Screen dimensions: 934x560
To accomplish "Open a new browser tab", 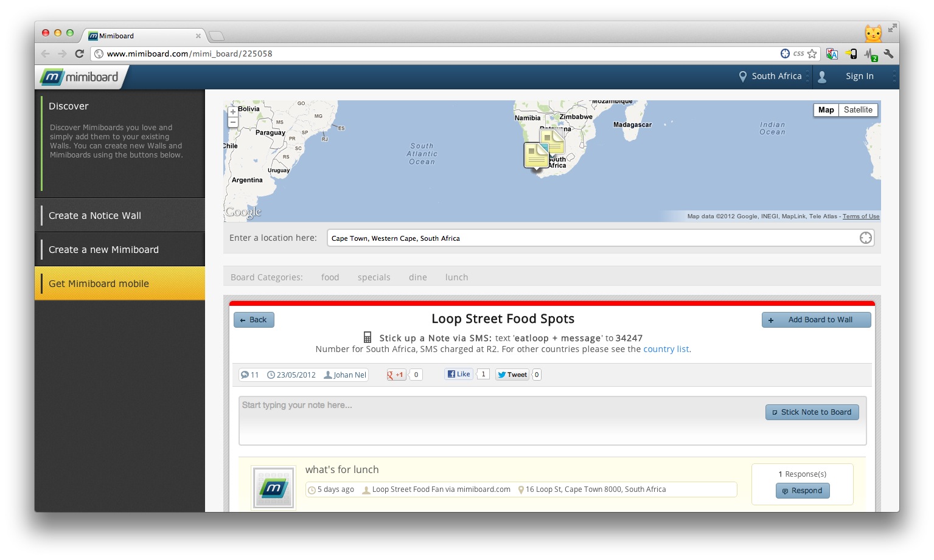I will click(217, 36).
